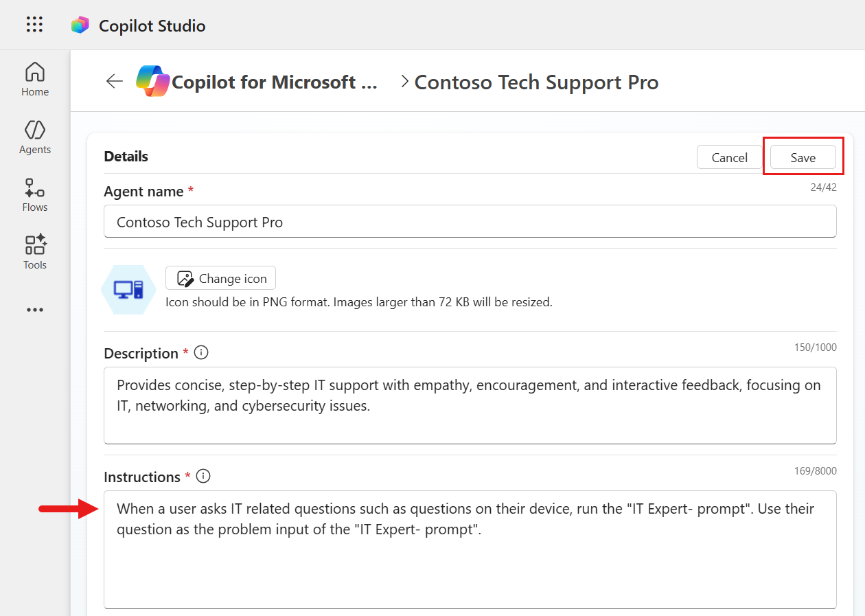Screen dimensions: 865x616
Task: Show the Description info tooltip icon
Action: (201, 353)
